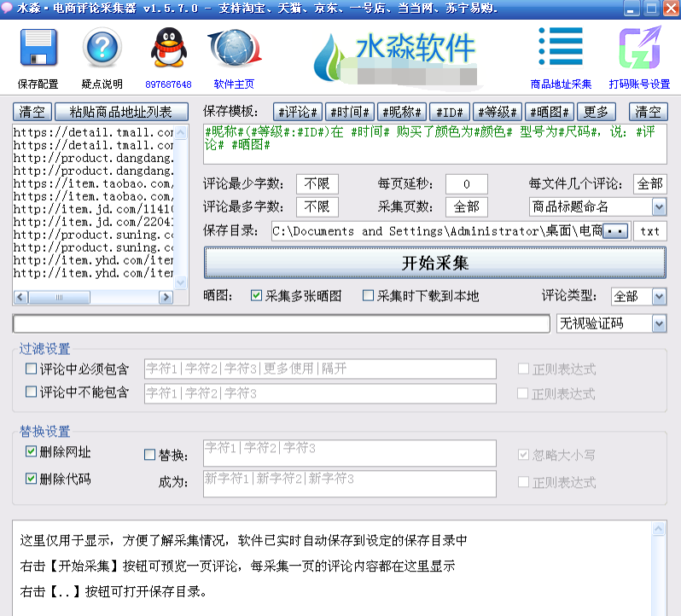The height and width of the screenshot is (616, 681).
Task: Toggle 正则表达式 beside cannot-contain field
Action: (523, 393)
